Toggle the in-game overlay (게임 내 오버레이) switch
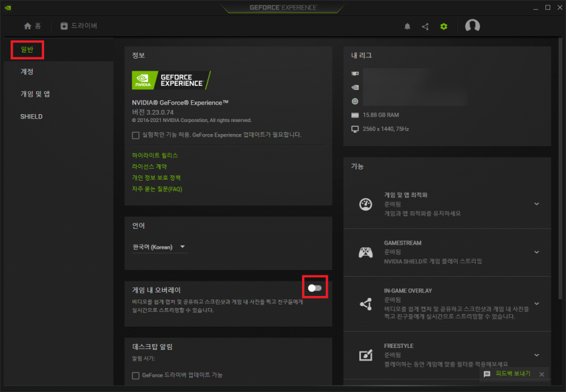The image size is (566, 392). point(315,288)
